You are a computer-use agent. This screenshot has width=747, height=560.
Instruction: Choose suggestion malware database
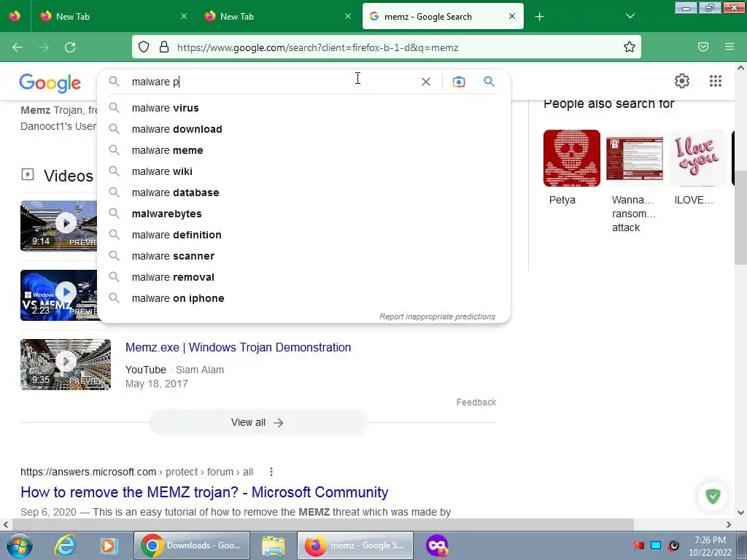pos(303,192)
